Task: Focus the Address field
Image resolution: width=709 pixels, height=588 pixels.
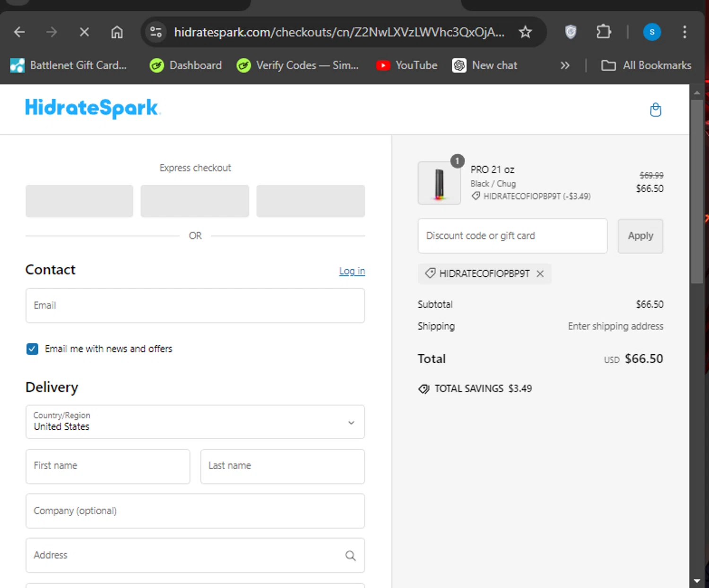Action: point(195,555)
